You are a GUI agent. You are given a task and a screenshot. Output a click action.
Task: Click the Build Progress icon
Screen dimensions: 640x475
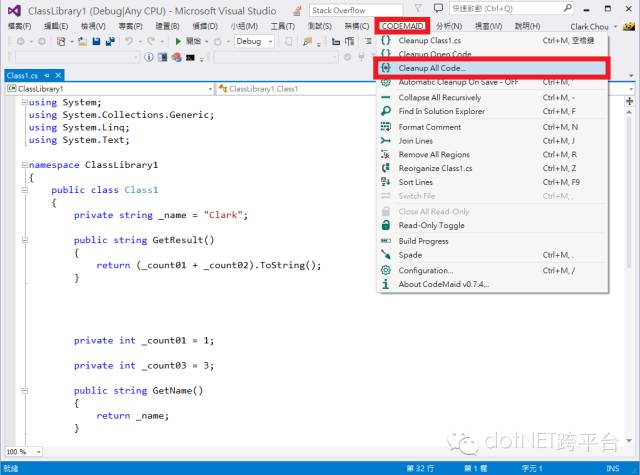click(386, 241)
